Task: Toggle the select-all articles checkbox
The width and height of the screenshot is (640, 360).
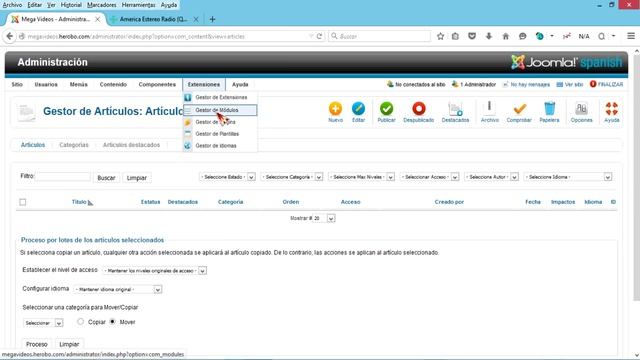Action: pyautogui.click(x=23, y=202)
